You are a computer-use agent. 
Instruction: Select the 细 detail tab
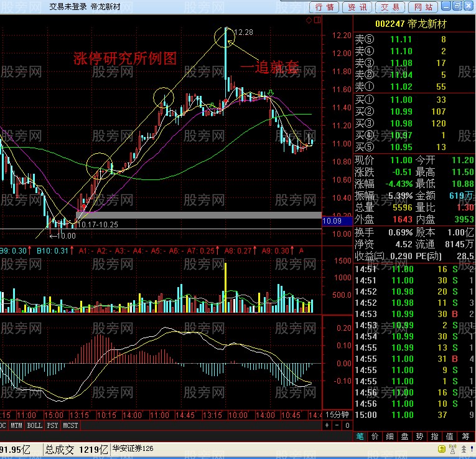pos(390,437)
